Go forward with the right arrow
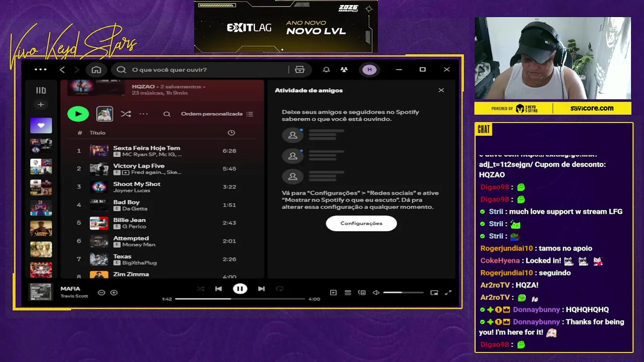This screenshot has width=644, height=362. 76,69
